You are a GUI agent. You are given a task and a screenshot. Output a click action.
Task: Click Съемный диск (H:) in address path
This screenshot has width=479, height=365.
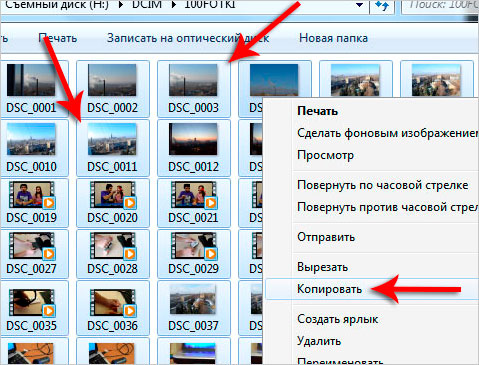tap(57, 5)
